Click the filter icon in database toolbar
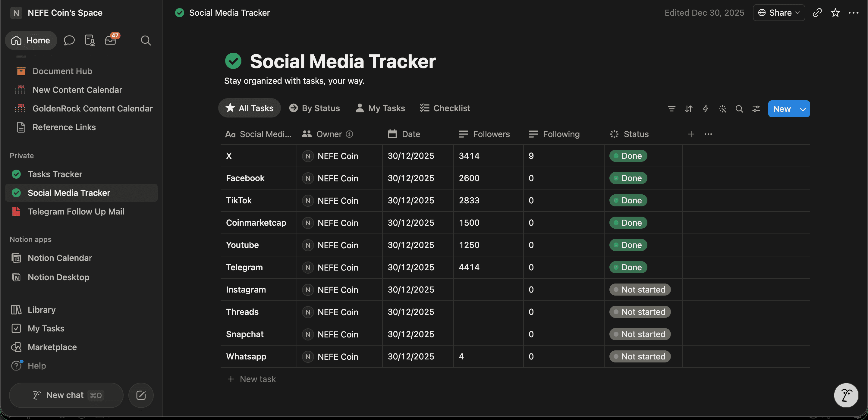 tap(671, 109)
